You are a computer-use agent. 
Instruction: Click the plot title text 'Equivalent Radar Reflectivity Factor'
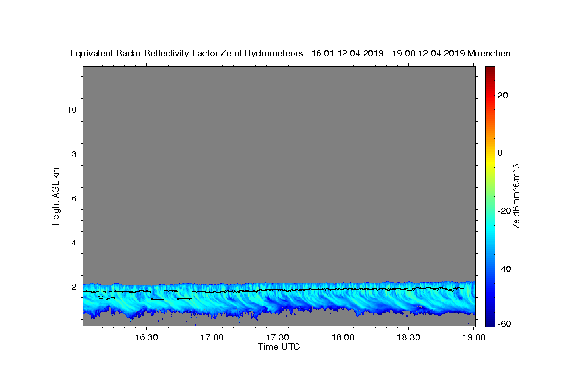[146, 53]
